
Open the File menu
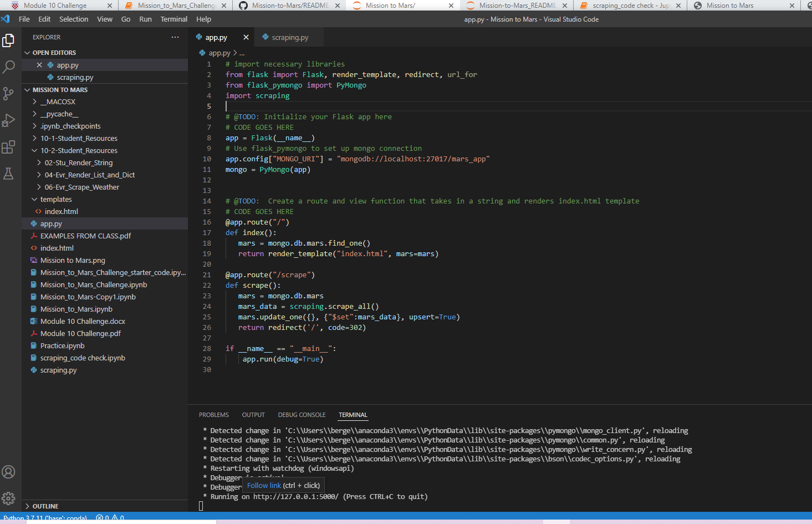point(24,19)
